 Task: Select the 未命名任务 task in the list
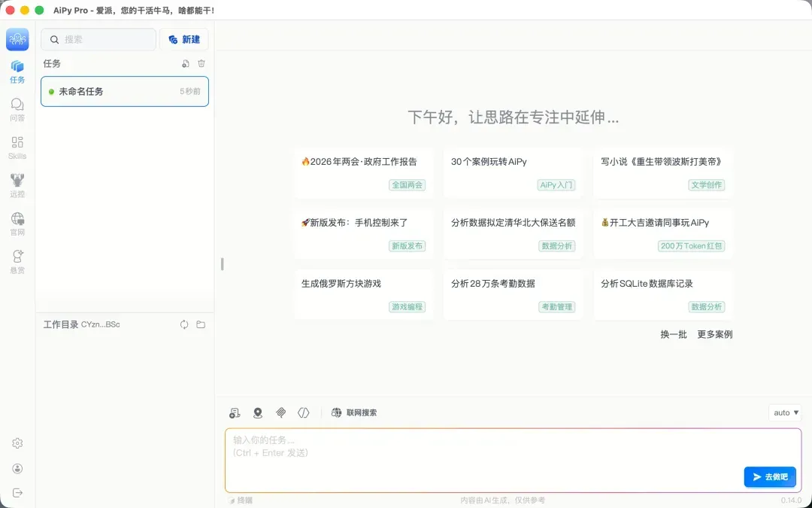125,92
